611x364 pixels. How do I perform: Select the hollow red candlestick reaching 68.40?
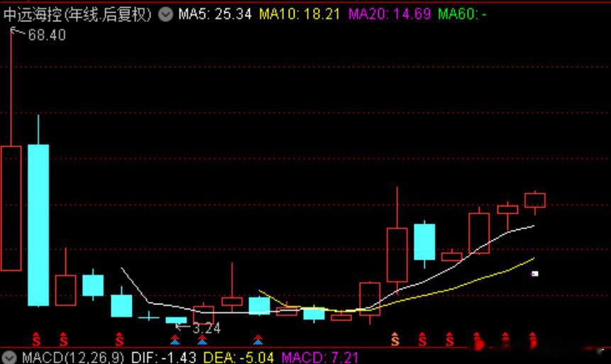(11, 208)
